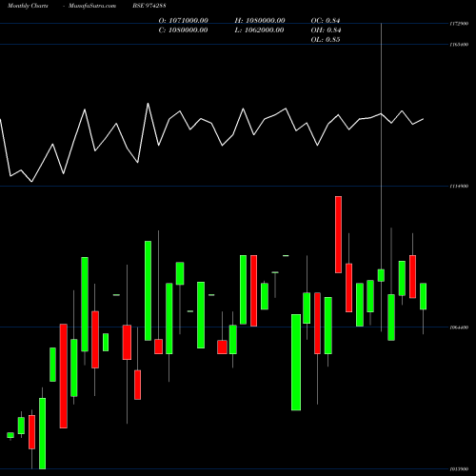Click the topmost price axis label

coord(459,24)
